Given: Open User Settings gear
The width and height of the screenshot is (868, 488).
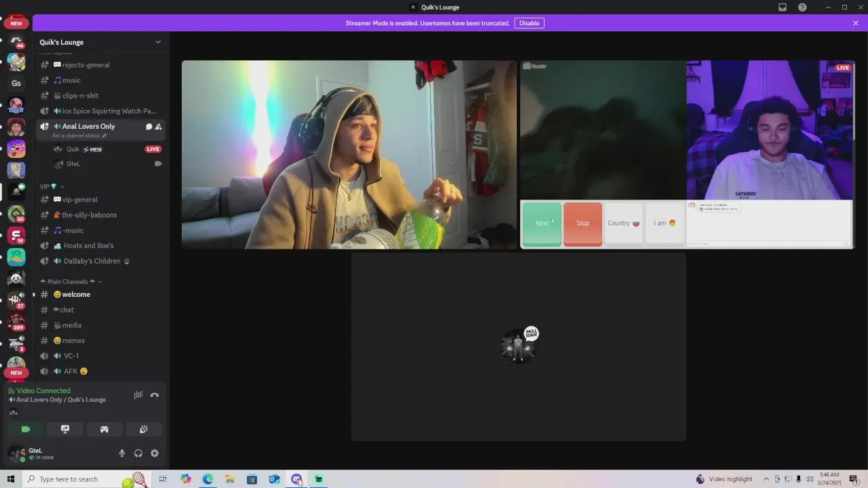Looking at the screenshot, I should pyautogui.click(x=155, y=453).
